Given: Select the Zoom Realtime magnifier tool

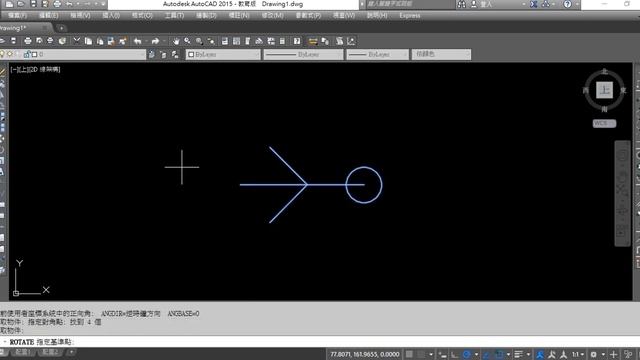Looking at the screenshot, I should [187, 41].
